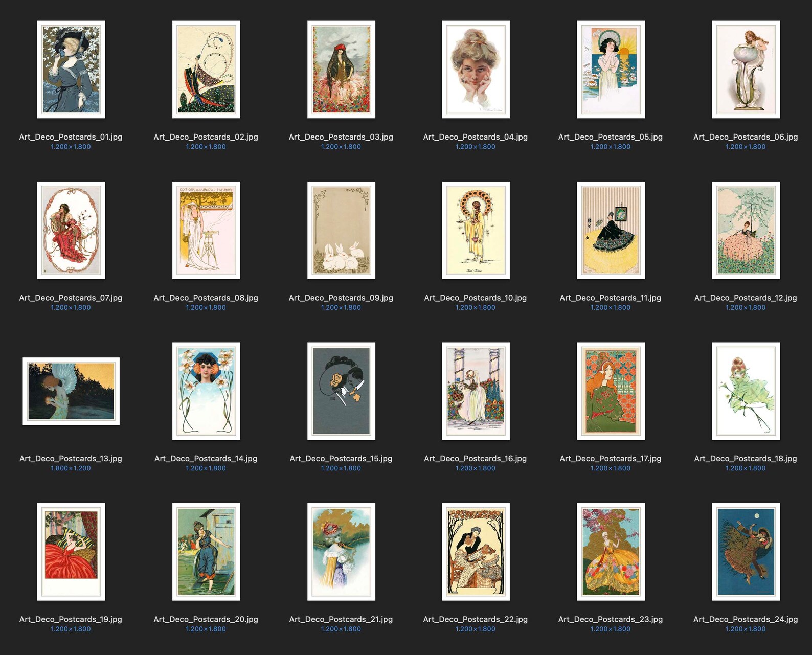Click the Art_Deco_Postcards_16.jpg file name
This screenshot has height=655, width=812.
[476, 459]
